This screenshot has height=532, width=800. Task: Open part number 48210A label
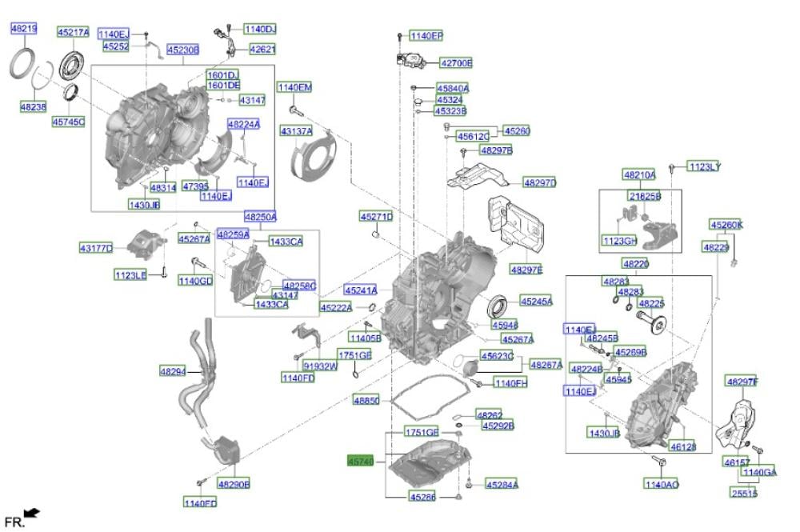point(639,174)
